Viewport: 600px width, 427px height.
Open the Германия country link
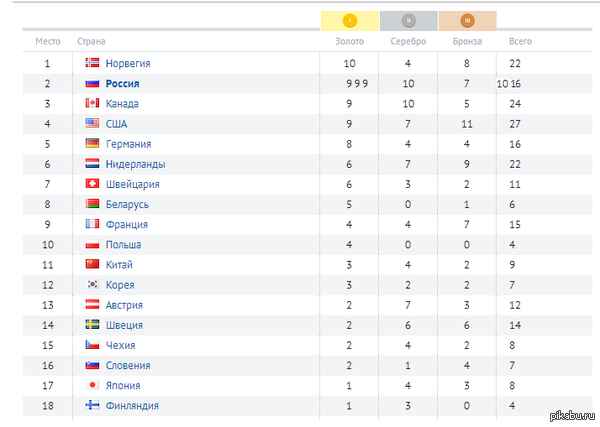click(129, 144)
